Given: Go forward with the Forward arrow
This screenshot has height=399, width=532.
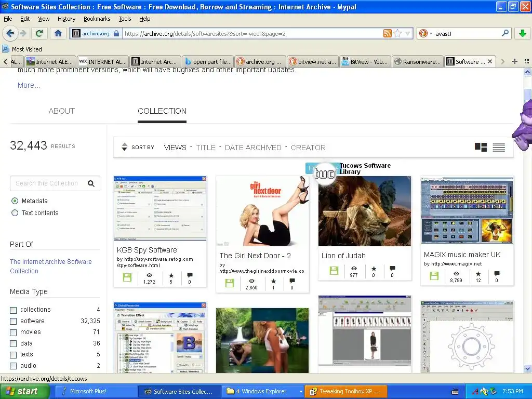Looking at the screenshot, I should tap(23, 33).
